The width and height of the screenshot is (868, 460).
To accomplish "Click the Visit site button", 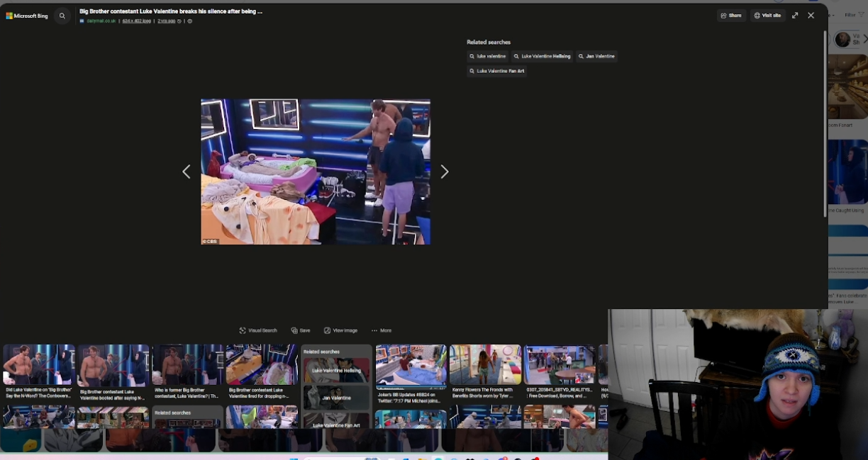I will [x=767, y=16].
